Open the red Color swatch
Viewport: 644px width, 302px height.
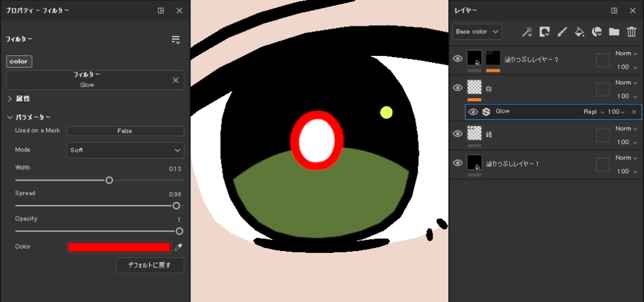click(119, 247)
